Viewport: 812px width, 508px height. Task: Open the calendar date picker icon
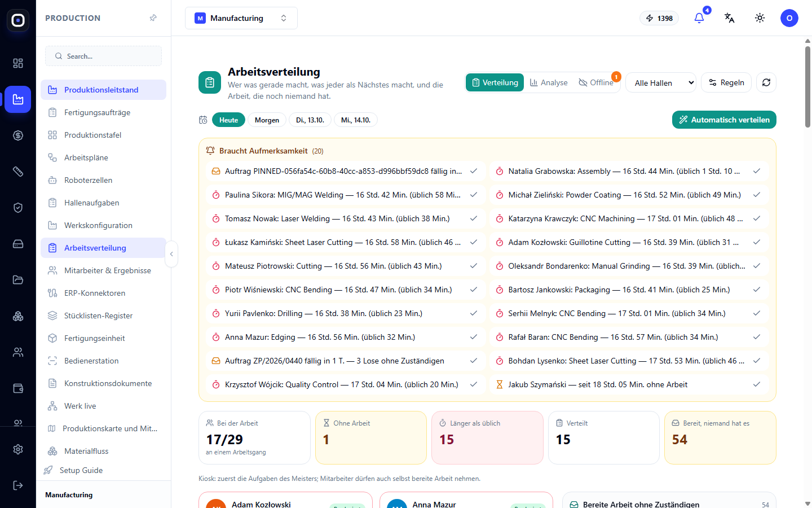[x=203, y=120]
